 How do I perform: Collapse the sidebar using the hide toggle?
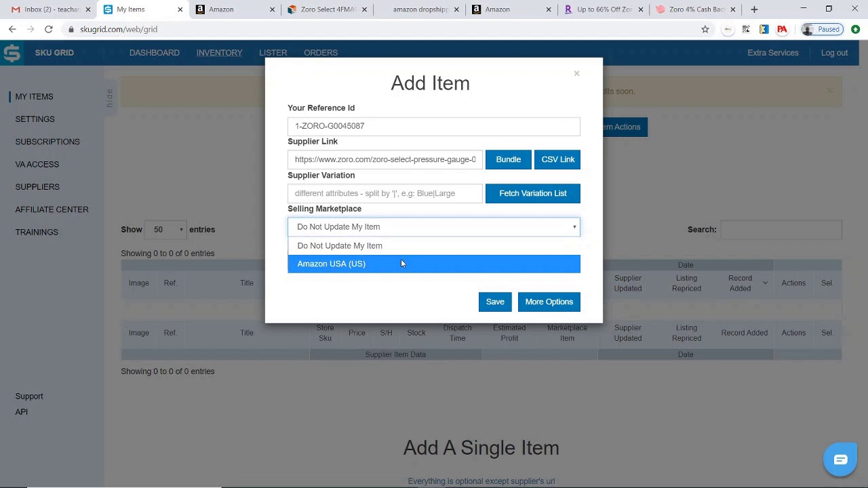pos(109,97)
